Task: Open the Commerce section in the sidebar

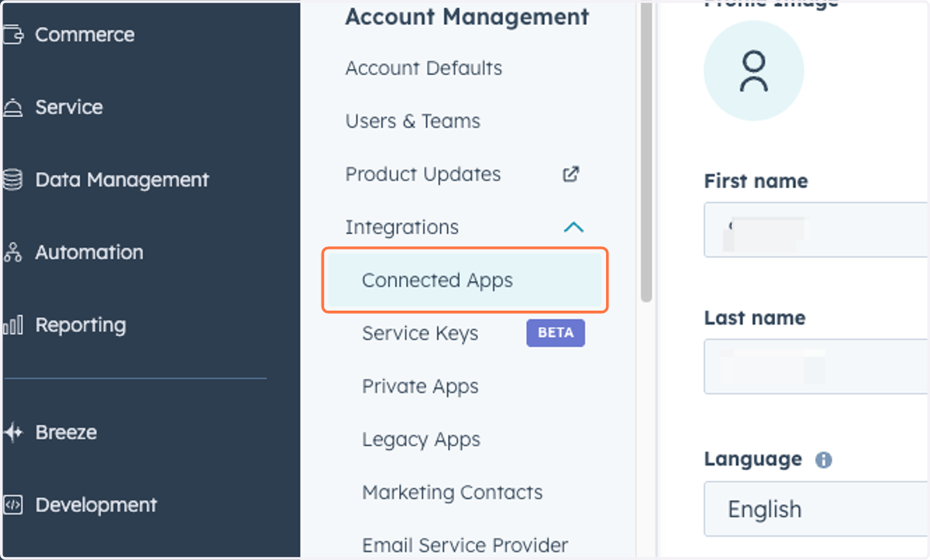Action: (x=84, y=35)
